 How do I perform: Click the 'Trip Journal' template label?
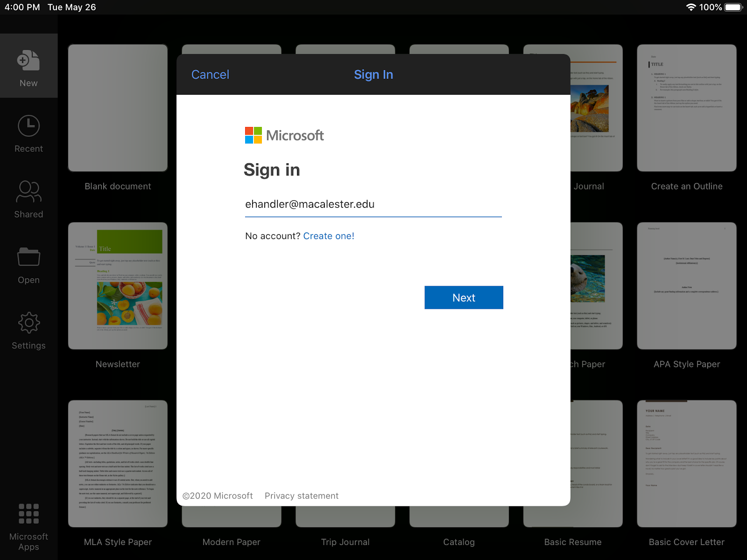pos(345,542)
